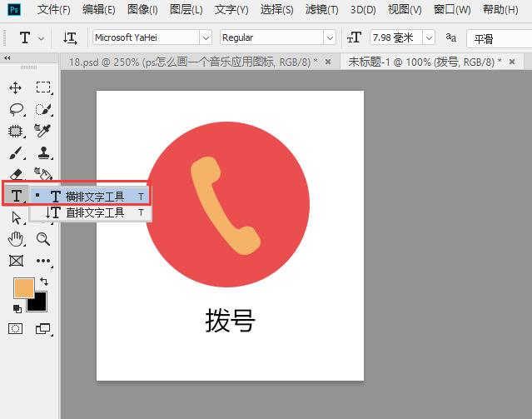Click the orange foreground color swatch

(23, 288)
